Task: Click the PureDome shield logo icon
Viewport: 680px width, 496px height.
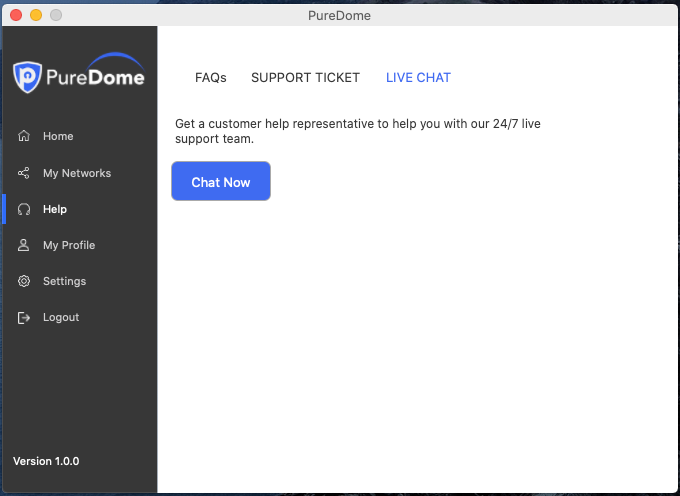Action: pos(27,77)
